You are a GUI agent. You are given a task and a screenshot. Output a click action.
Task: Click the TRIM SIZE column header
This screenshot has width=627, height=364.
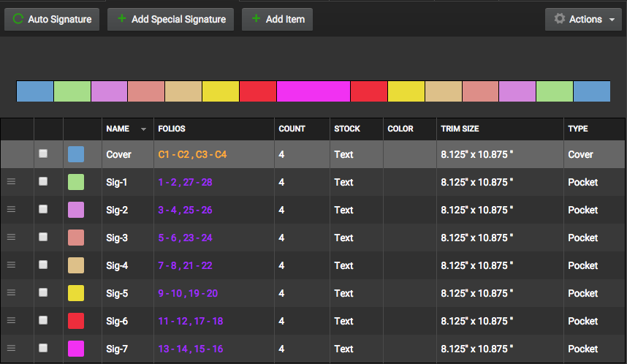(x=460, y=129)
